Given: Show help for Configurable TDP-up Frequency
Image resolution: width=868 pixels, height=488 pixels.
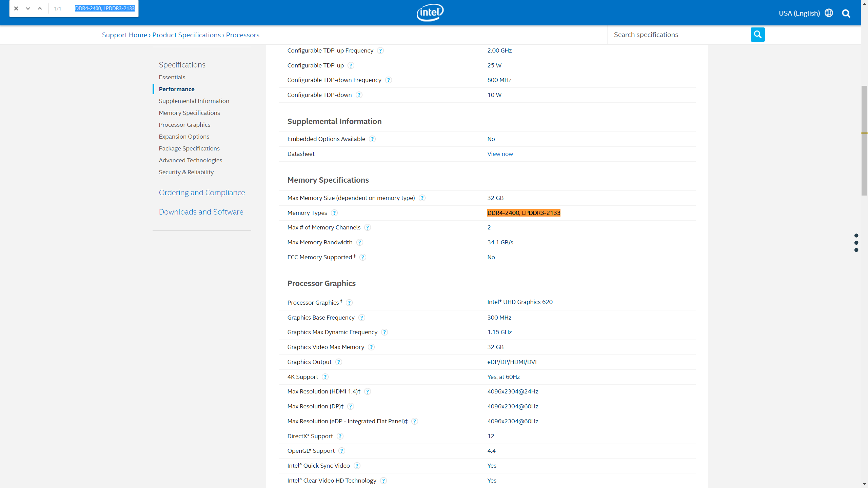Looking at the screenshot, I should point(380,50).
